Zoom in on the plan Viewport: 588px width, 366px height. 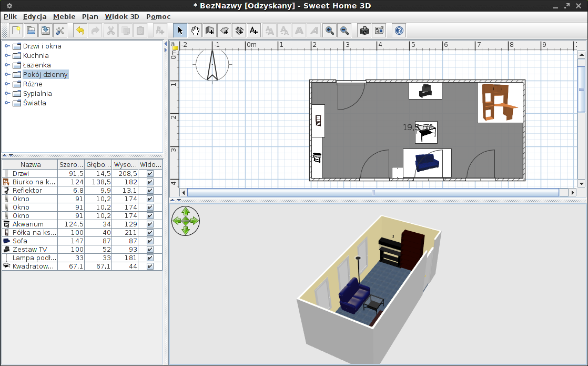[330, 31]
